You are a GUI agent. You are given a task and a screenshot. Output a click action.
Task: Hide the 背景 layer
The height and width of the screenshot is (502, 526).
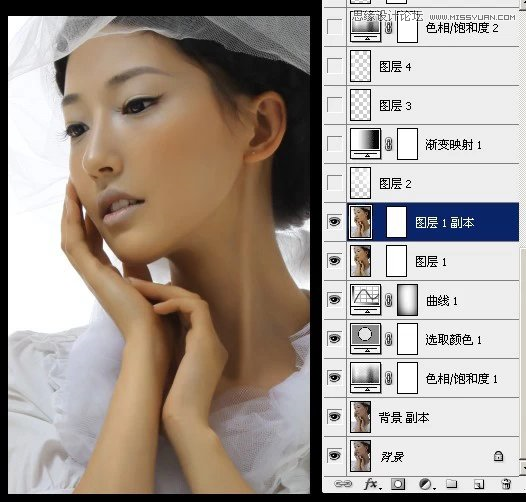click(x=334, y=455)
